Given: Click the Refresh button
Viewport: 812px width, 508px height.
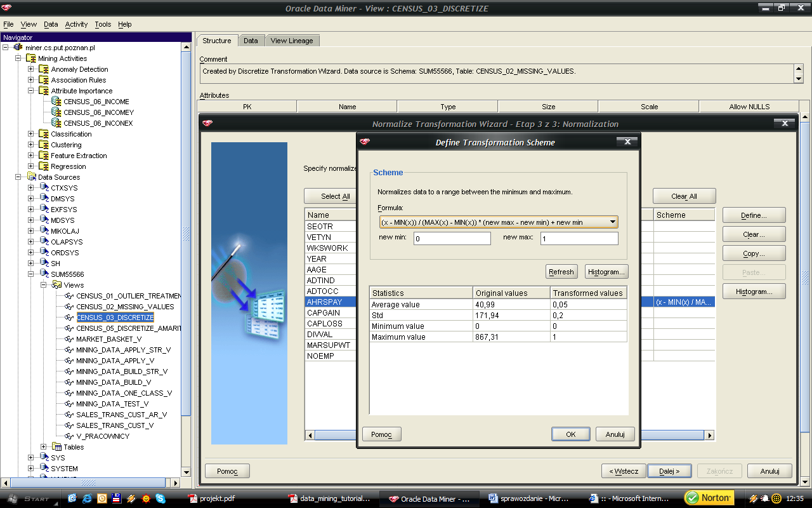Looking at the screenshot, I should click(561, 272).
